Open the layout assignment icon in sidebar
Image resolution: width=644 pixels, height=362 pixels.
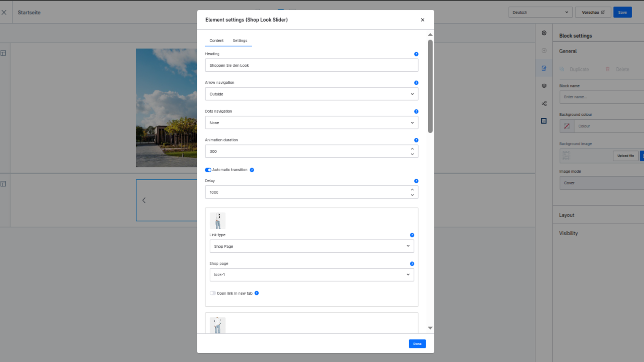coord(544,121)
